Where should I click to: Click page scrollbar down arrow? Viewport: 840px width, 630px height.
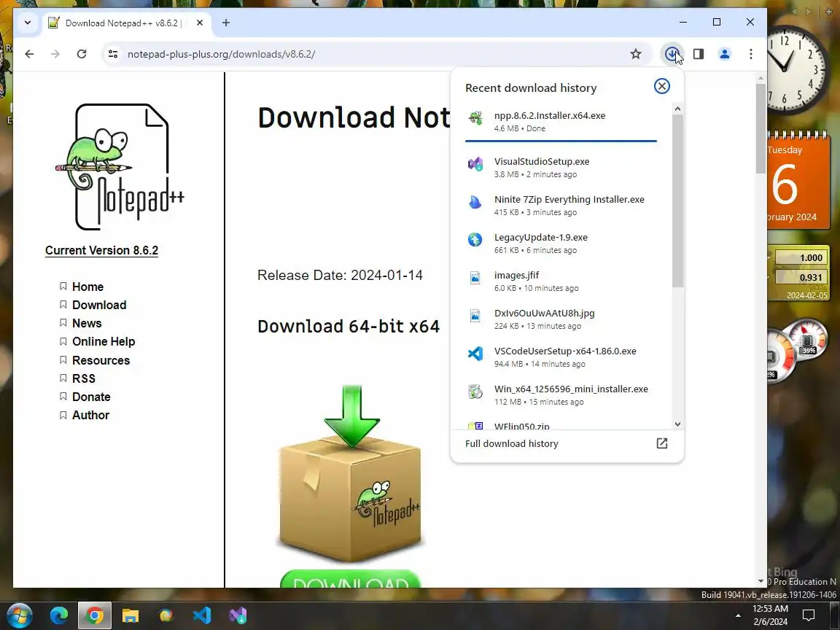[761, 581]
